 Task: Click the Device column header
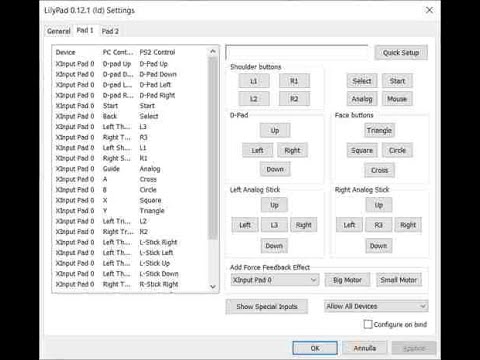pos(77,52)
